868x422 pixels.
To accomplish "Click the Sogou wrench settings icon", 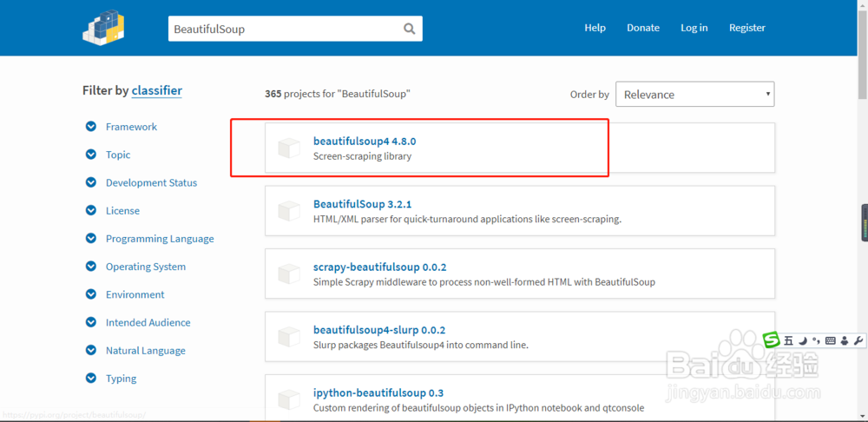I will (858, 340).
